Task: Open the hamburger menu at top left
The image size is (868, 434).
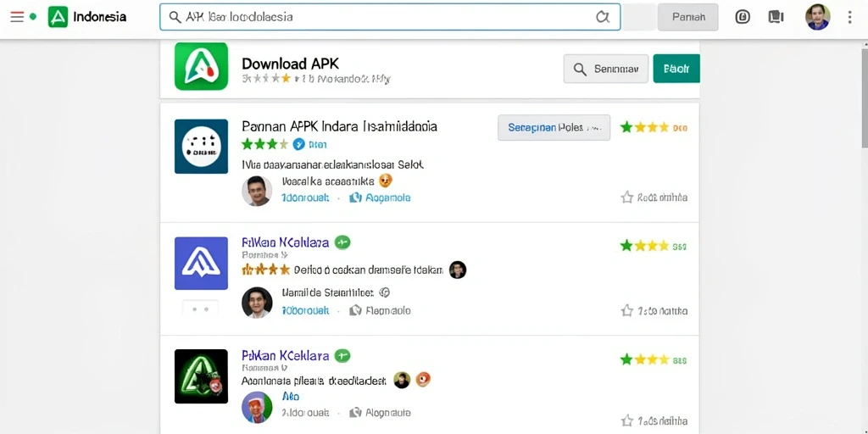Action: [x=17, y=17]
